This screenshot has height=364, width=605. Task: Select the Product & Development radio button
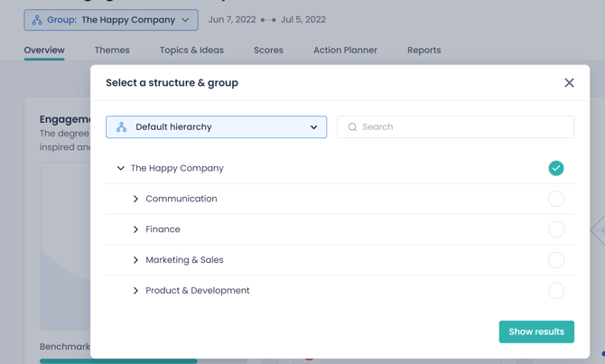[x=555, y=291]
